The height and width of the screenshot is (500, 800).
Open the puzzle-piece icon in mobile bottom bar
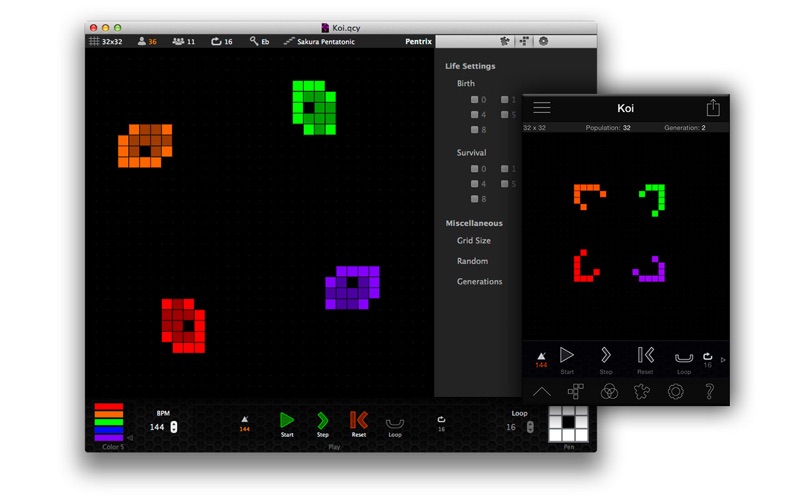[x=642, y=391]
